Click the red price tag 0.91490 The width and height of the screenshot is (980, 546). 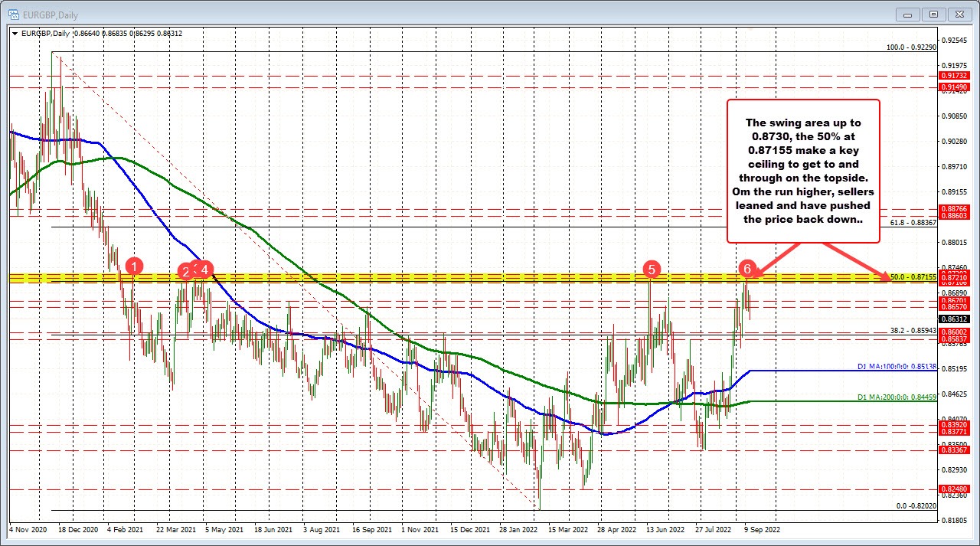point(955,87)
